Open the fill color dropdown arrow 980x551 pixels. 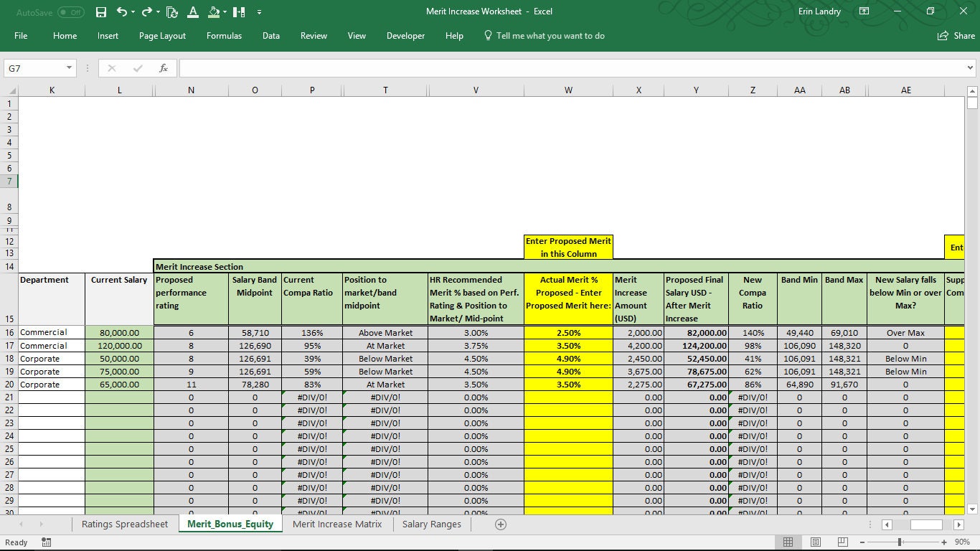pyautogui.click(x=225, y=12)
